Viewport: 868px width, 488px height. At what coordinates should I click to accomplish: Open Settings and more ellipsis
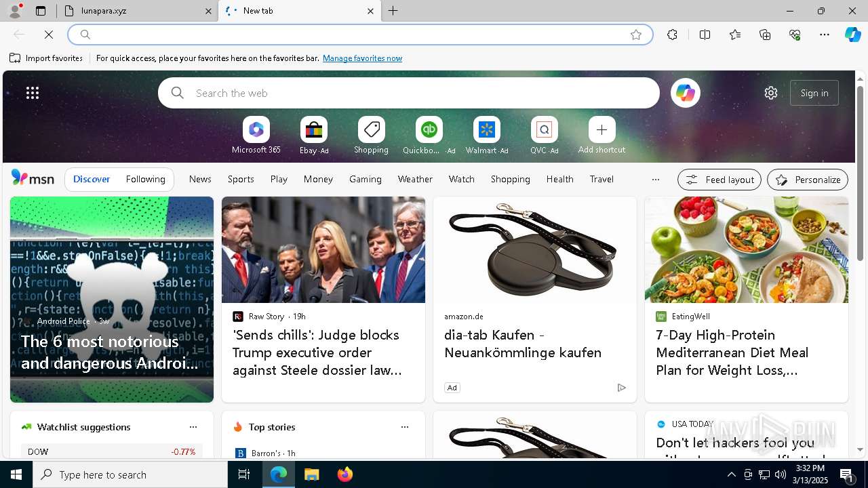tap(825, 35)
